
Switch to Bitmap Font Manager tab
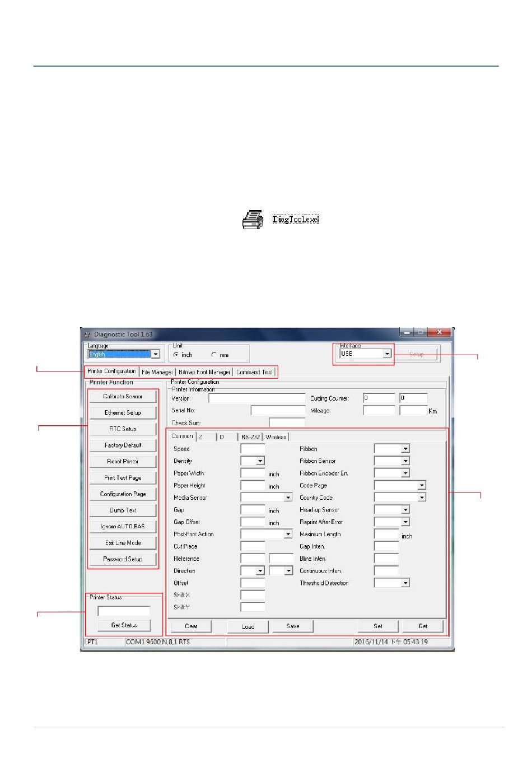204,372
